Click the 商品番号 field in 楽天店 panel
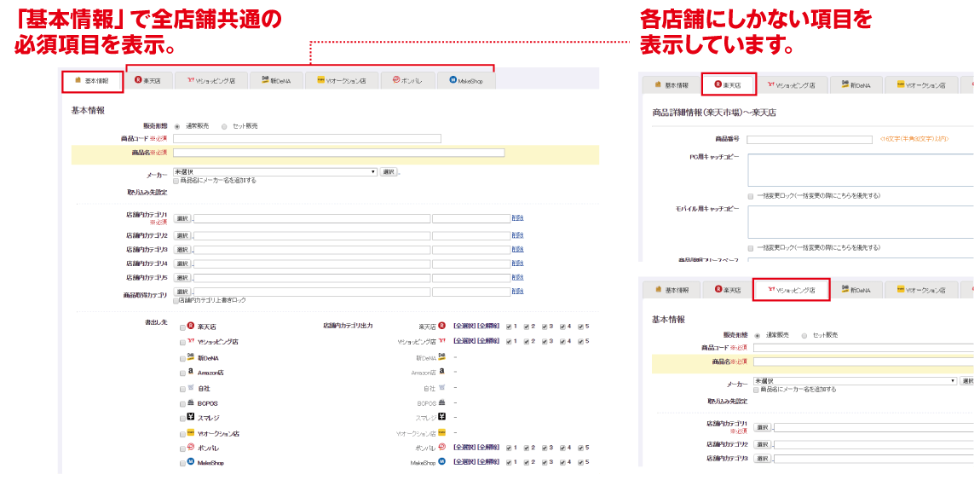 pos(810,140)
